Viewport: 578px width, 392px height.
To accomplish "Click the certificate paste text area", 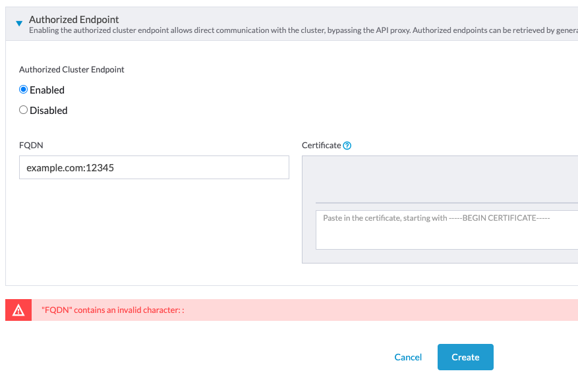I will (x=448, y=229).
